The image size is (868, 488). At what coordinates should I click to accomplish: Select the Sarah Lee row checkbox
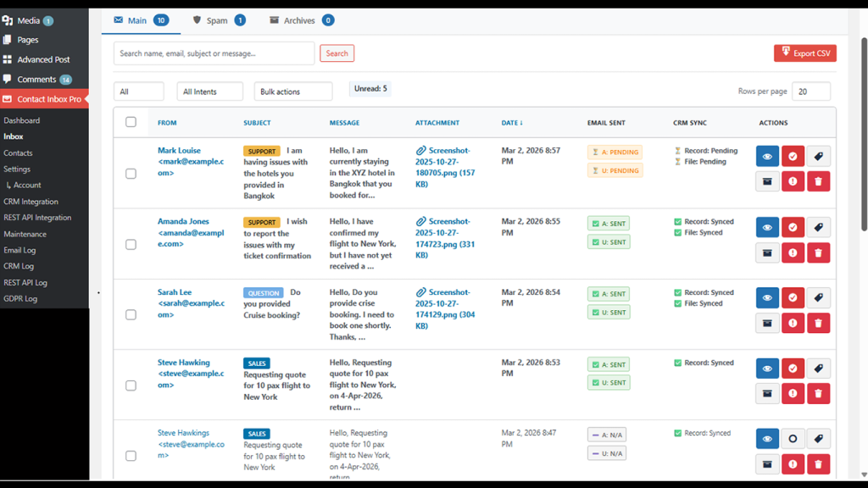pos(131,314)
